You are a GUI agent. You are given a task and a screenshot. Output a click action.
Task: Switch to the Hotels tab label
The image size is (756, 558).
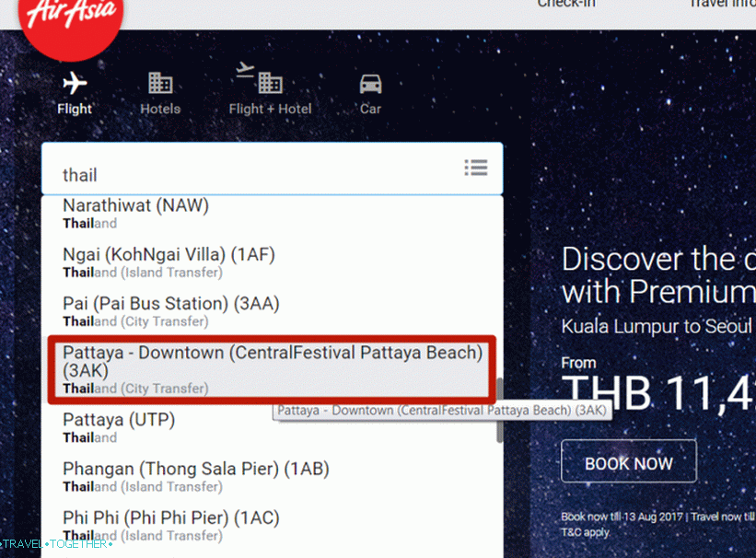[160, 109]
